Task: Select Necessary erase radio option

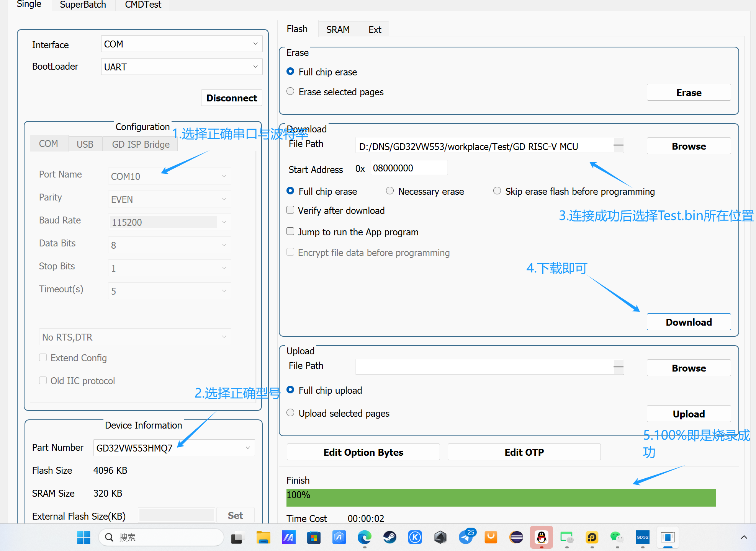Action: pyautogui.click(x=390, y=191)
